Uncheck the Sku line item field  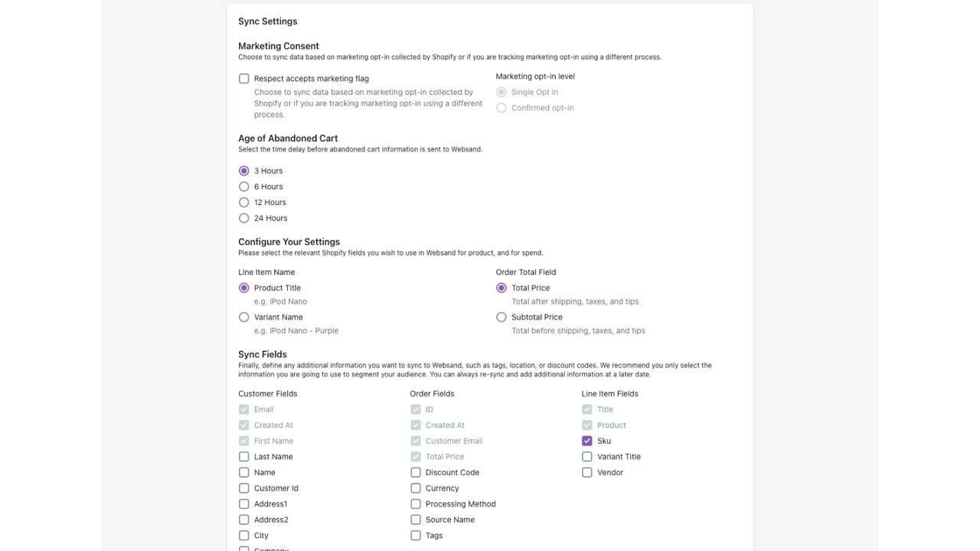[586, 441]
